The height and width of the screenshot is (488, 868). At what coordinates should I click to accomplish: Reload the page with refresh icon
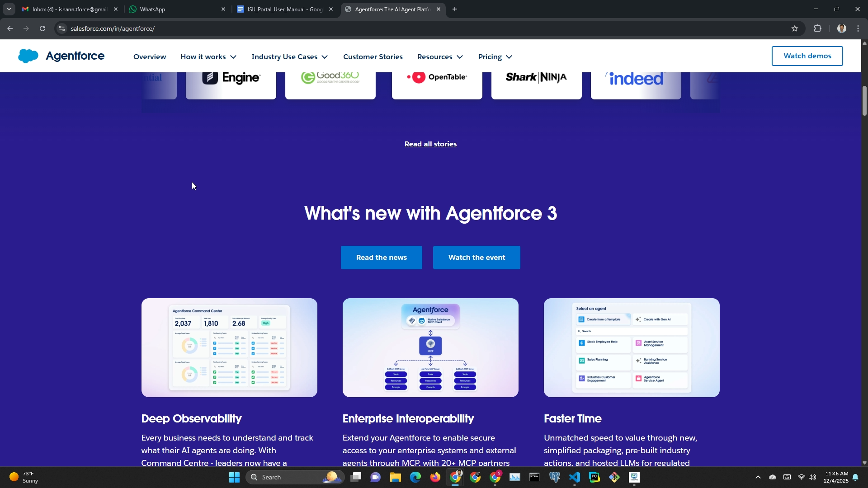click(42, 28)
